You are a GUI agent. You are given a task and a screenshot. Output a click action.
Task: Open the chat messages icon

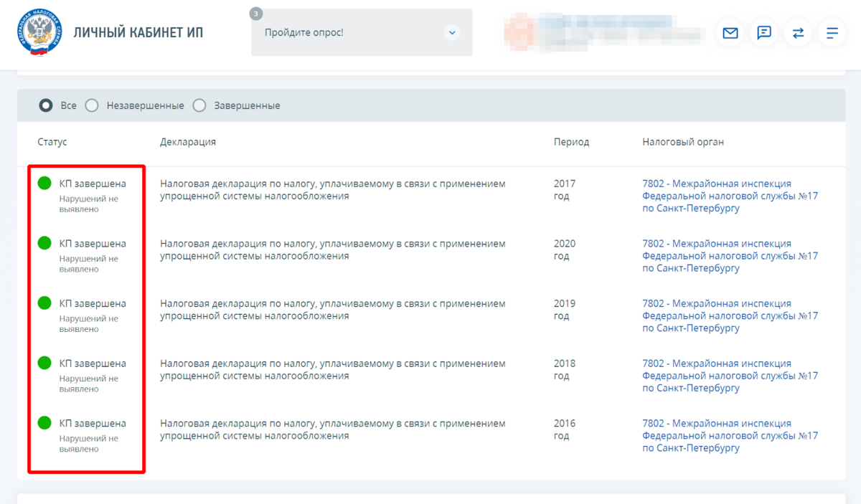tap(764, 33)
